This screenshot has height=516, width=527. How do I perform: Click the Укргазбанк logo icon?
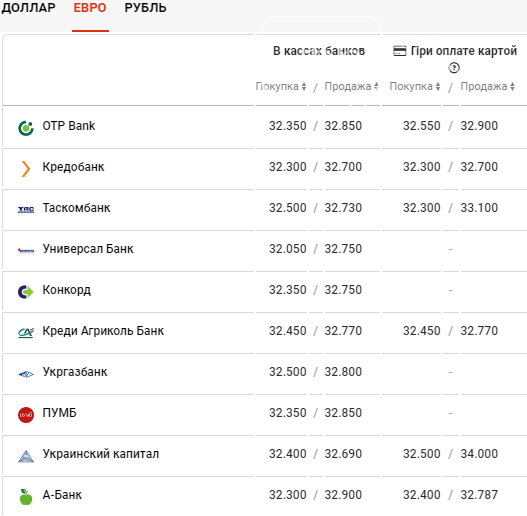click(x=26, y=374)
